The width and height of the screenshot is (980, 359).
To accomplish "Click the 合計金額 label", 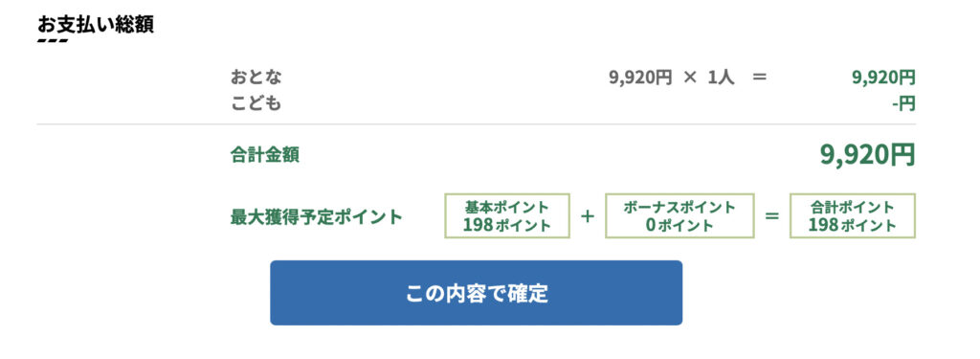I will pyautogui.click(x=265, y=154).
